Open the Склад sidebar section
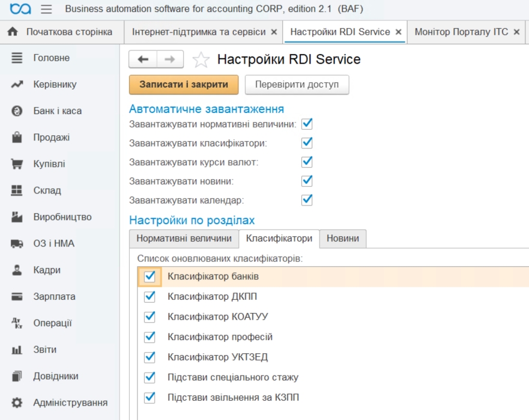 [x=47, y=190]
